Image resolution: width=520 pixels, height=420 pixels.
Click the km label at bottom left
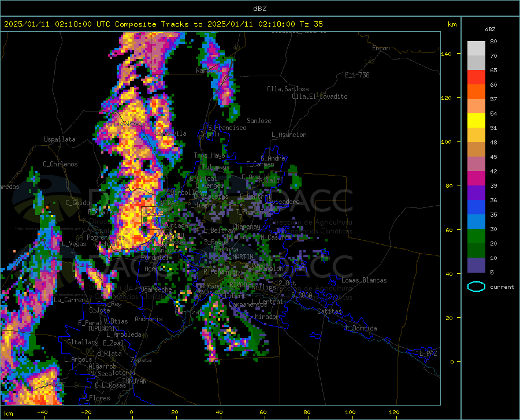pos(8,414)
